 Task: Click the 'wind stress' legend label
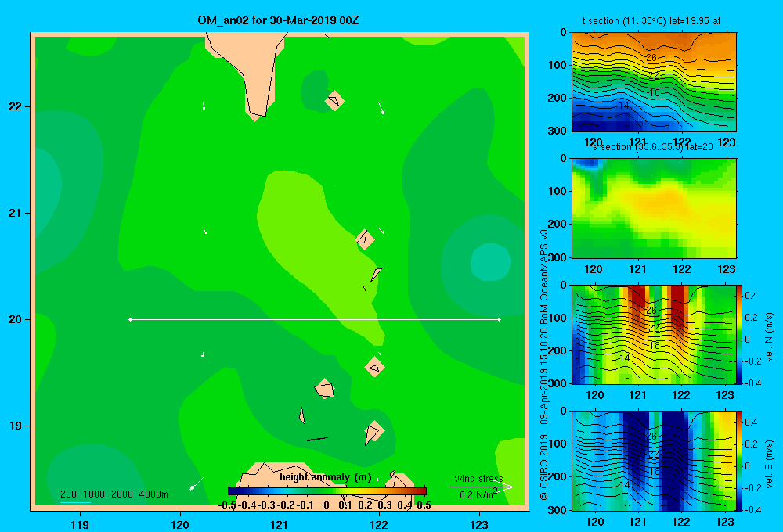tap(479, 478)
